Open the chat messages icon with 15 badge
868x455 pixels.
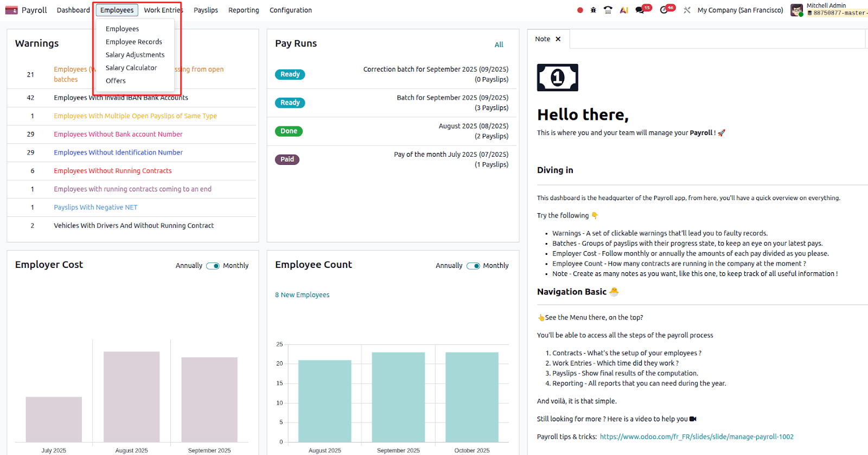pos(641,10)
